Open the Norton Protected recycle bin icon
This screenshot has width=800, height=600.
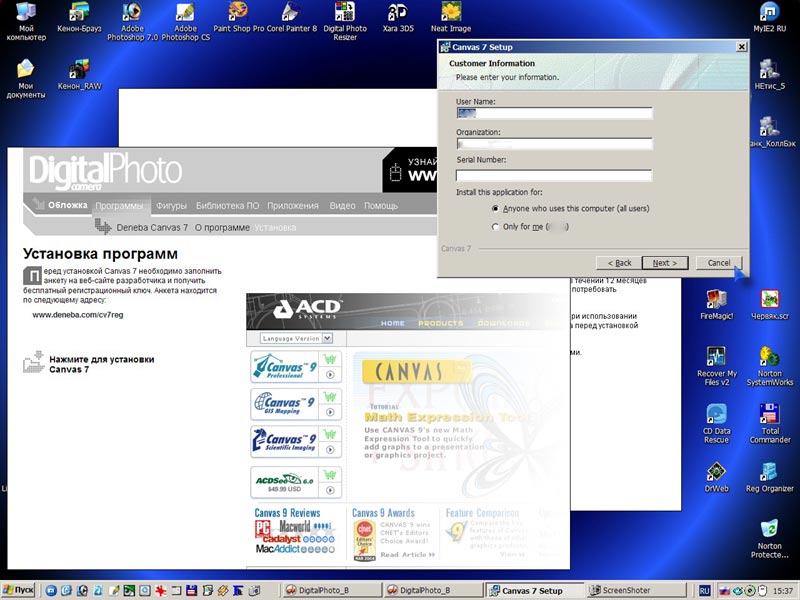click(769, 539)
